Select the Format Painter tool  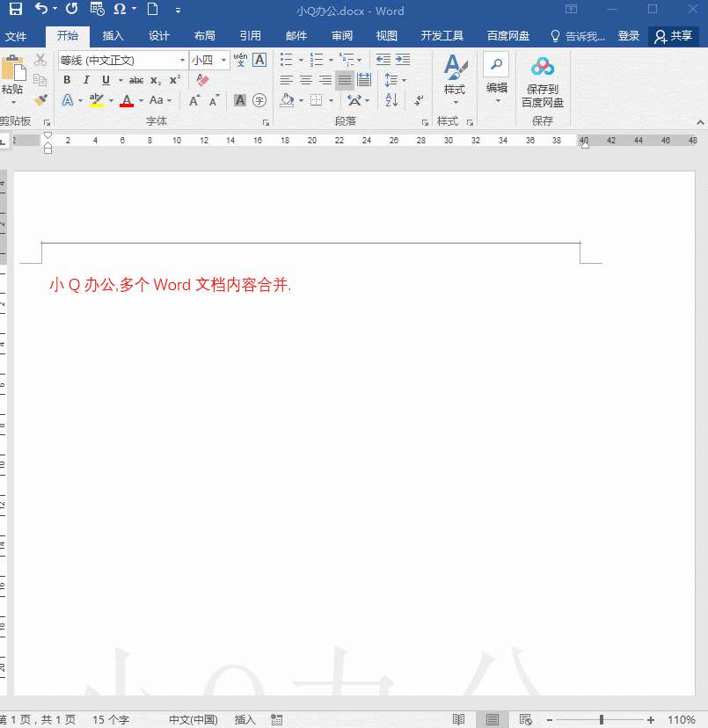(x=40, y=98)
